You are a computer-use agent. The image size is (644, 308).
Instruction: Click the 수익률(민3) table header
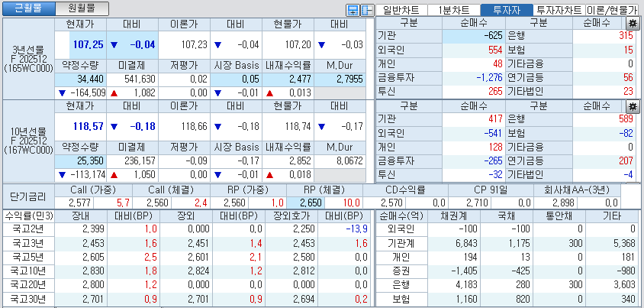28,216
